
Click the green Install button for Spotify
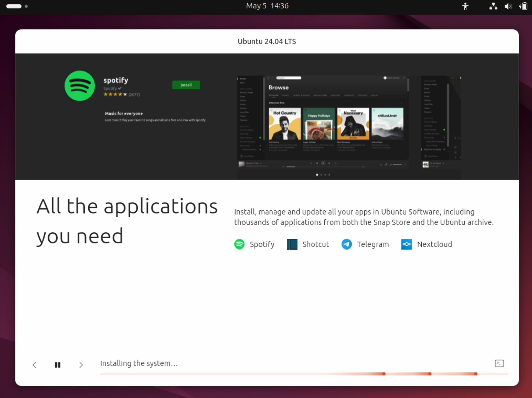[x=186, y=85]
